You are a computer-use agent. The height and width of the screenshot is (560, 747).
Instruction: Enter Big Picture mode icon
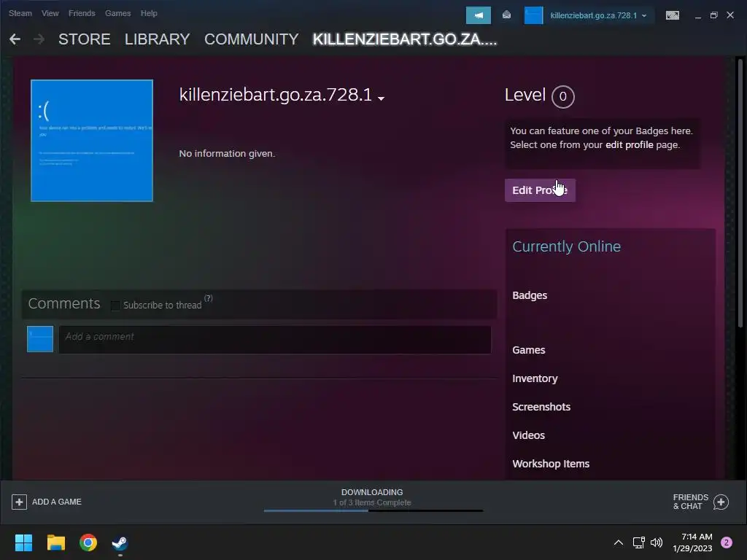coord(672,15)
